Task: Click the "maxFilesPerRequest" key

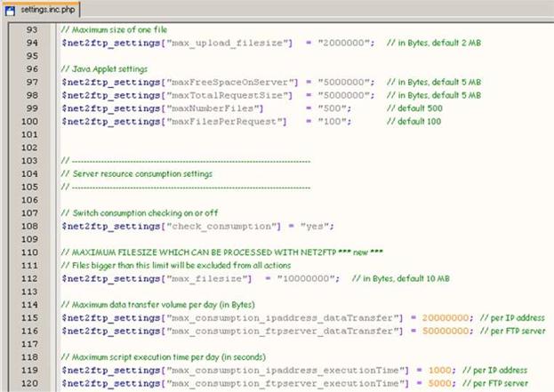Action: pos(227,122)
